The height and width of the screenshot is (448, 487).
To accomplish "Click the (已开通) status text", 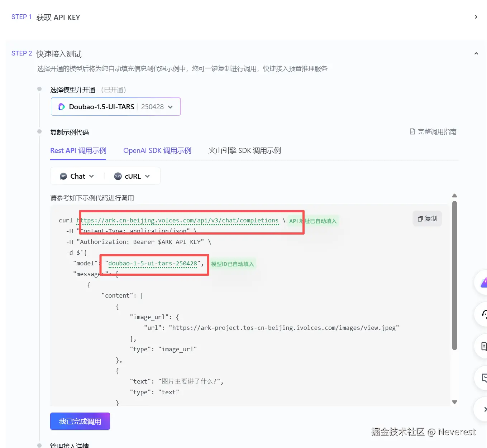I will click(114, 90).
